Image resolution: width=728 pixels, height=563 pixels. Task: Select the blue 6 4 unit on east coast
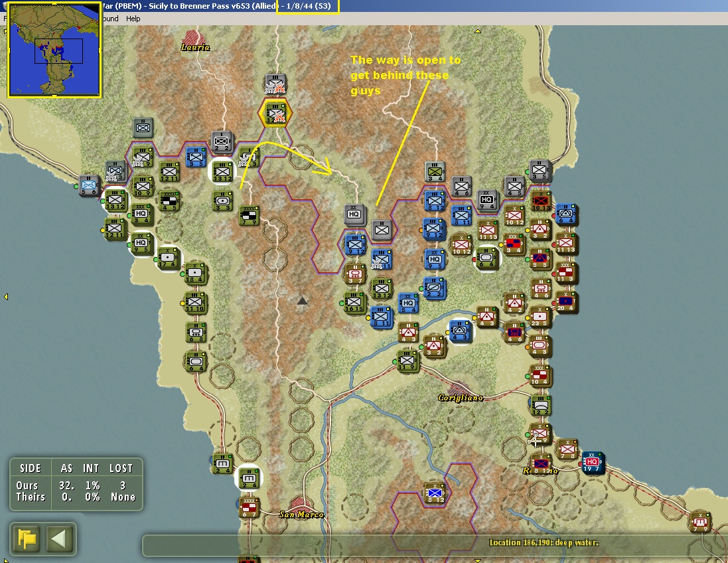coord(566,214)
